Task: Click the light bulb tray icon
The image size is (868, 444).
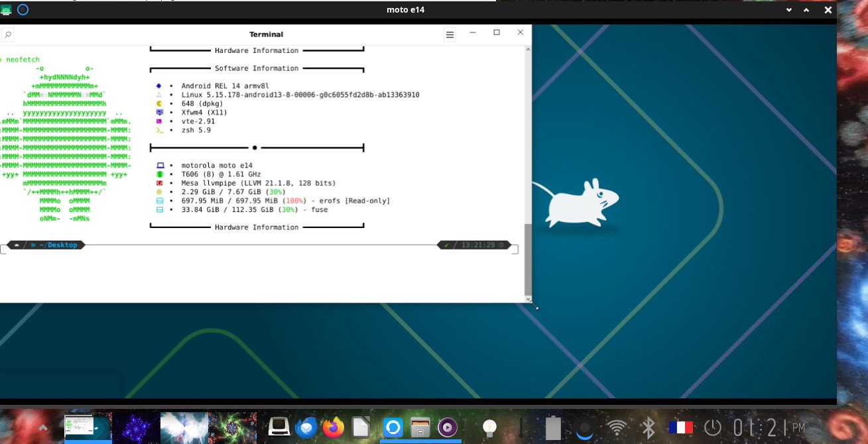Action: pyautogui.click(x=489, y=428)
